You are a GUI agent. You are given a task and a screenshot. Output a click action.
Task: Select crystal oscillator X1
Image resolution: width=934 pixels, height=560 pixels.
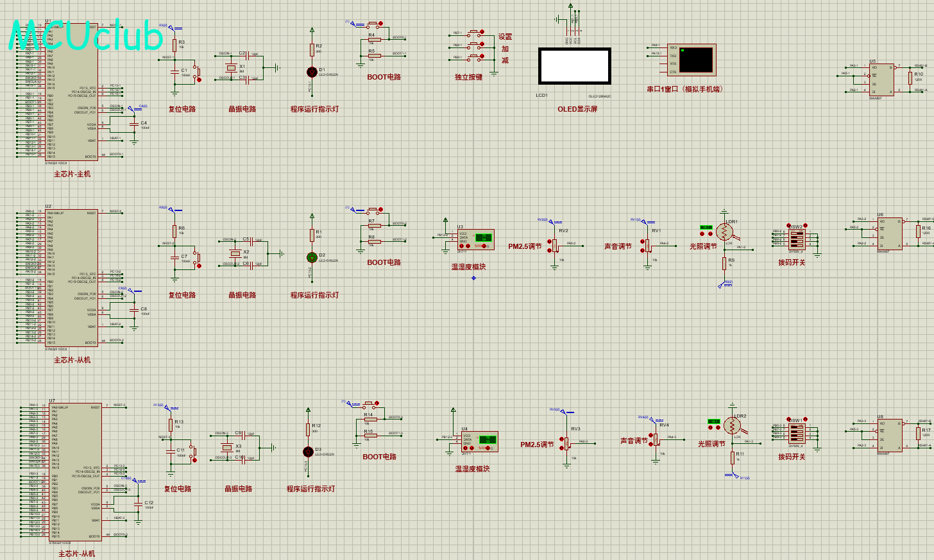(x=231, y=67)
